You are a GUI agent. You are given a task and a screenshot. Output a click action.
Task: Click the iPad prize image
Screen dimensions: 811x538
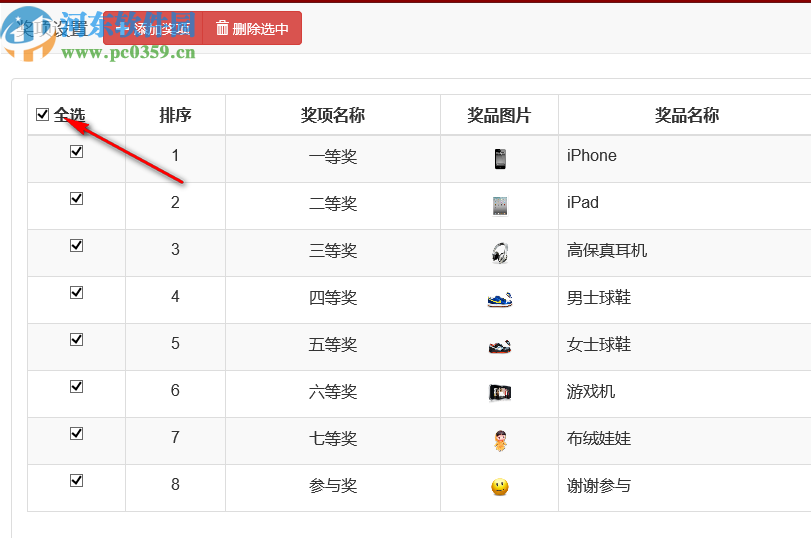[500, 206]
